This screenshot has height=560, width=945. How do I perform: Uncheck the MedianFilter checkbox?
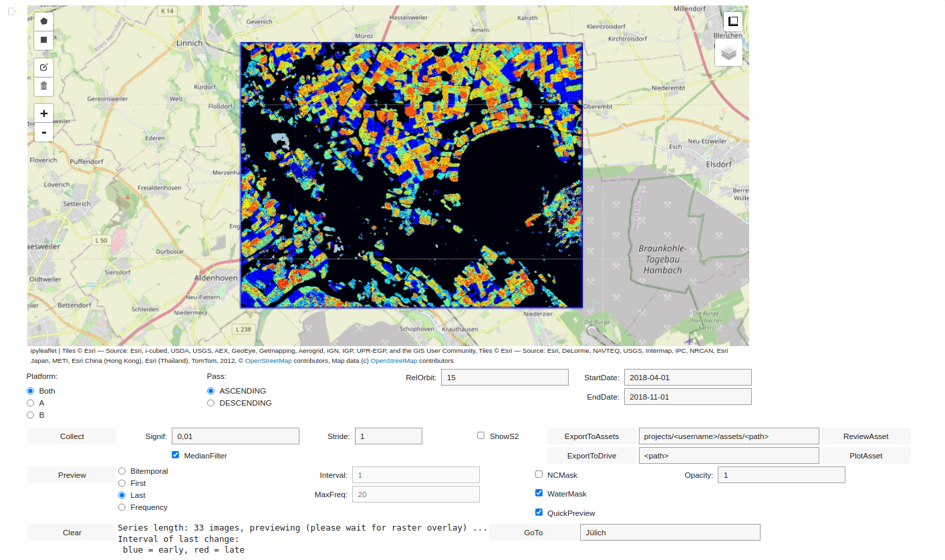tap(176, 455)
